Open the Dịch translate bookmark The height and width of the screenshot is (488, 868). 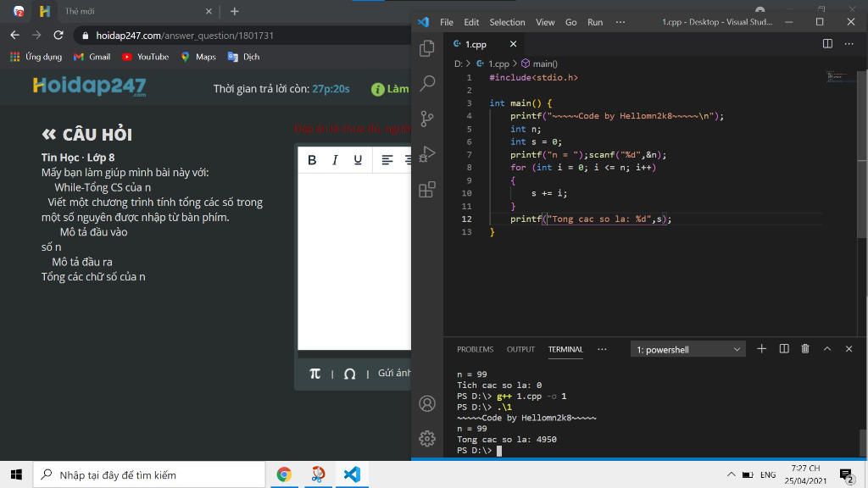pyautogui.click(x=243, y=57)
